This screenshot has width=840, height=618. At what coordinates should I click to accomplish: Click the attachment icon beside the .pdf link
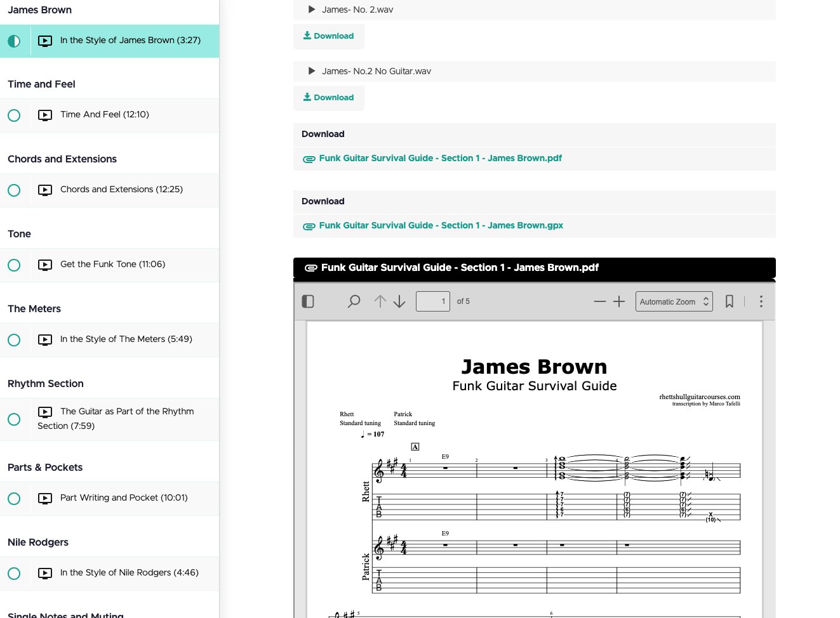[x=309, y=159]
